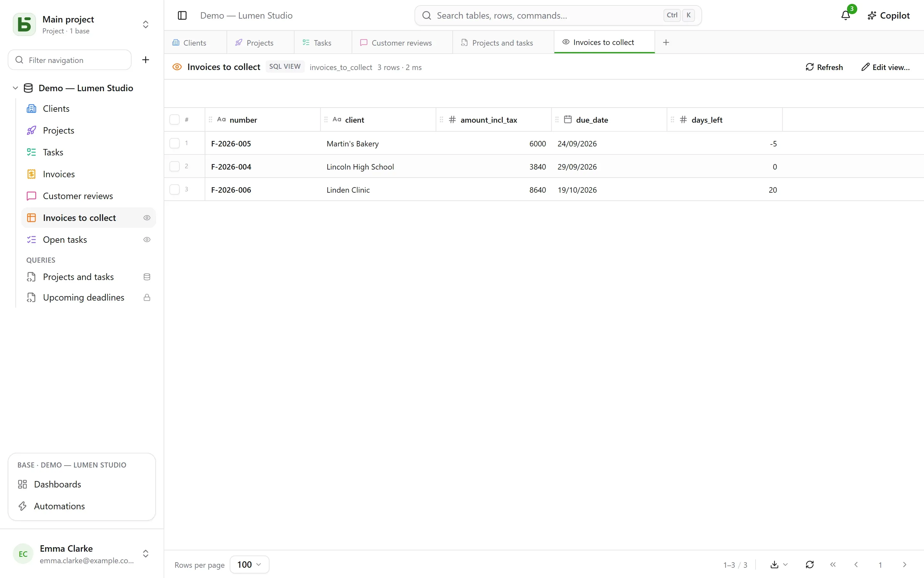This screenshot has height=578, width=924.
Task: Click the download export icon
Action: [774, 565]
